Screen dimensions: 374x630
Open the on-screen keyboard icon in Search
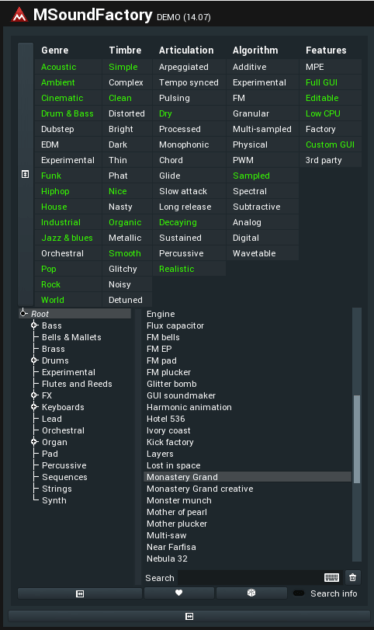click(x=331, y=578)
